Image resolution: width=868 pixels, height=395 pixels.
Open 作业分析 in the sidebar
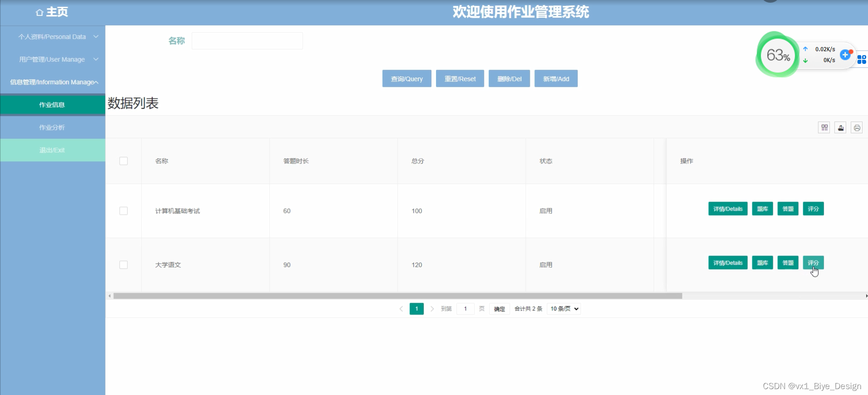point(53,127)
